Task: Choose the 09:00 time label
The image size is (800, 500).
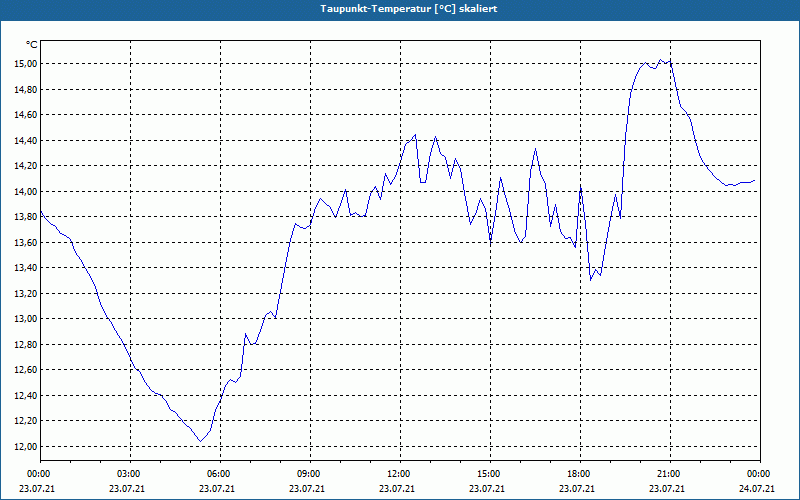Action: pos(307,474)
